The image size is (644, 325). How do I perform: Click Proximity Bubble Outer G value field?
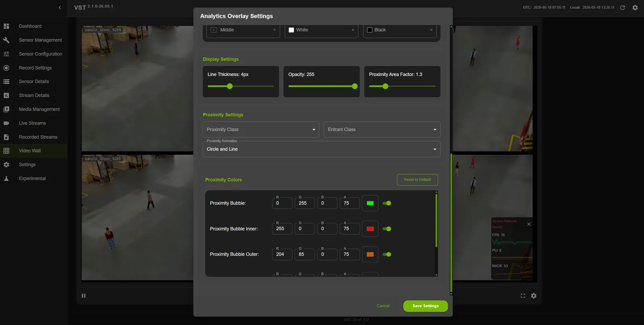click(x=305, y=254)
